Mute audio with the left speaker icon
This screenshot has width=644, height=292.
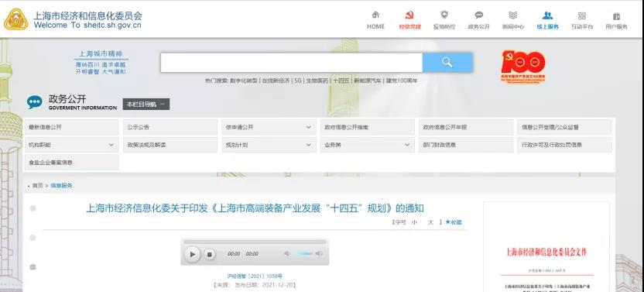286,254
